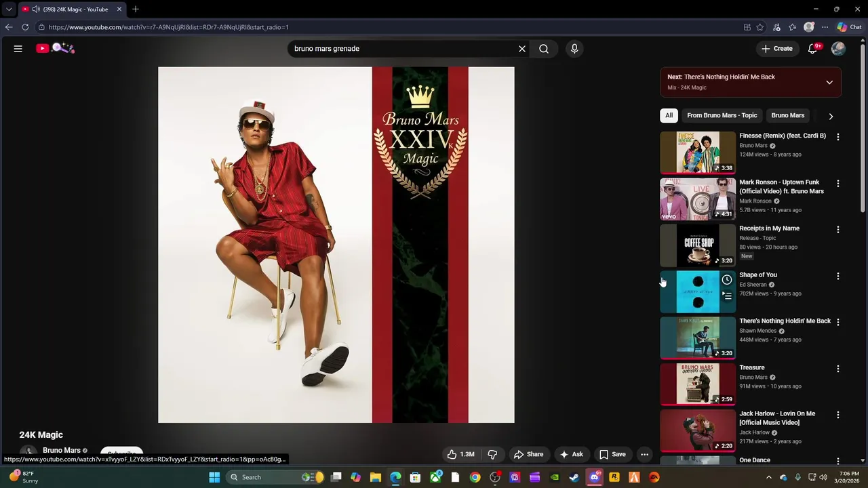Open Steam from the taskbar
868x488 pixels.
pyautogui.click(x=574, y=477)
